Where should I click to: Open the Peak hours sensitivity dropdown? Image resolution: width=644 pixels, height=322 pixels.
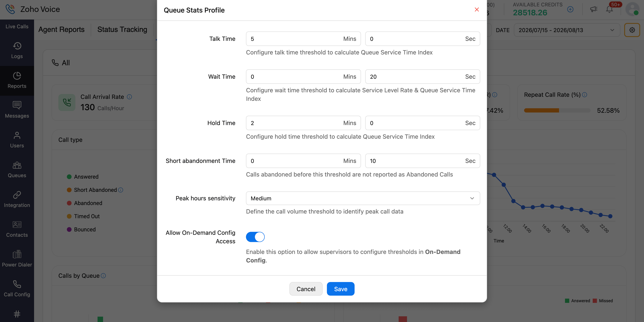(x=363, y=198)
